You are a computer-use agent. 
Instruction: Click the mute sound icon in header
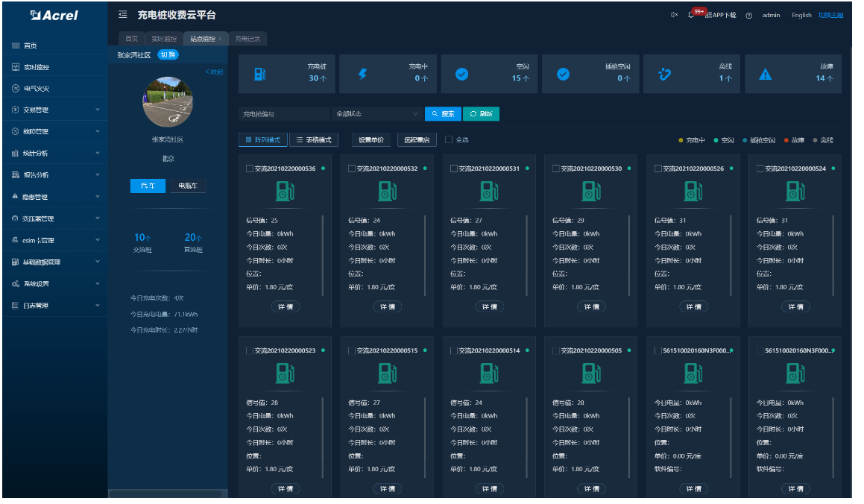pos(674,15)
